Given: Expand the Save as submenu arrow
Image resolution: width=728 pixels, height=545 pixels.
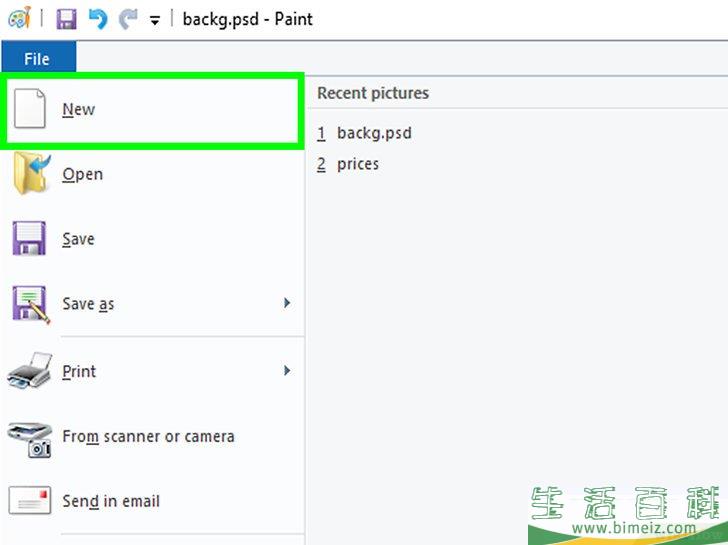Looking at the screenshot, I should pos(287,303).
